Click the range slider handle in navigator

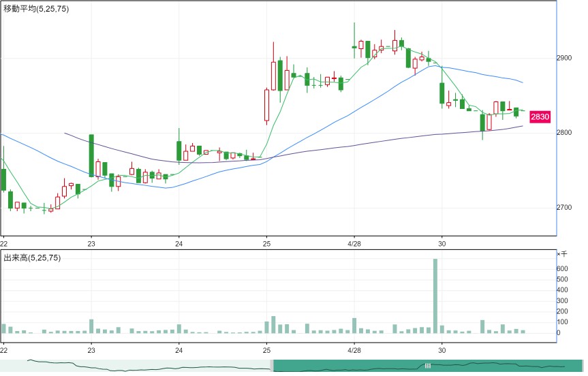click(427, 366)
